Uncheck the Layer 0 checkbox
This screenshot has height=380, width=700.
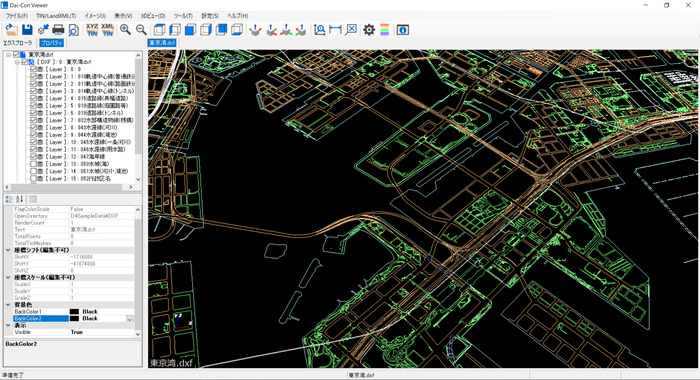pyautogui.click(x=33, y=69)
